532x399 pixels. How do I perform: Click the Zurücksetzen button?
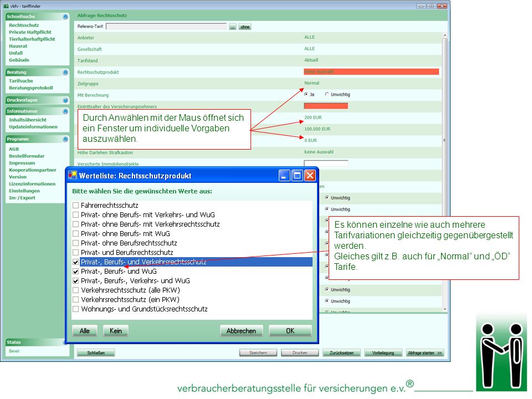342,353
